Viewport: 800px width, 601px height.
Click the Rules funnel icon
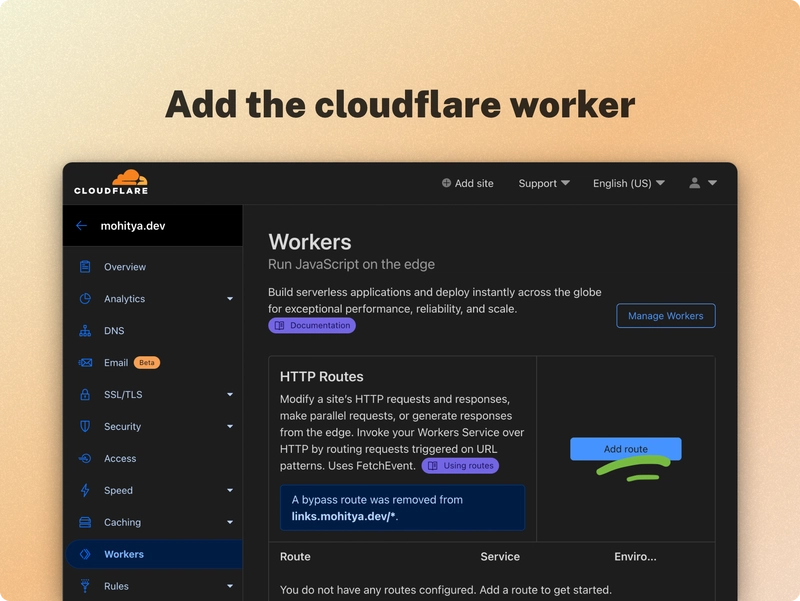[85, 586]
